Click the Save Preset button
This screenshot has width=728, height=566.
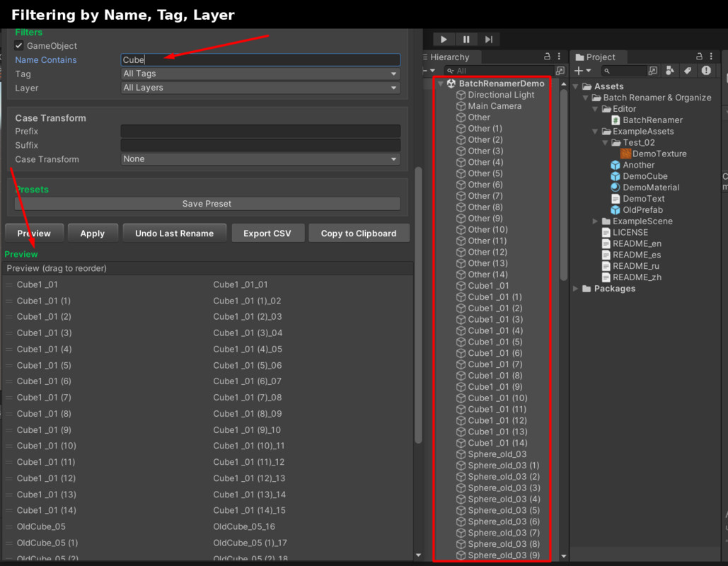coord(207,203)
